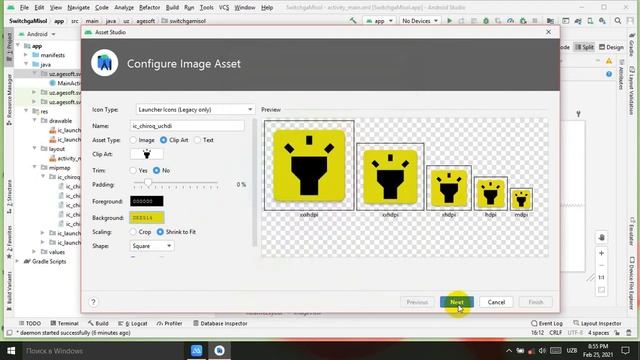Select the Image asset type radio

(133, 140)
